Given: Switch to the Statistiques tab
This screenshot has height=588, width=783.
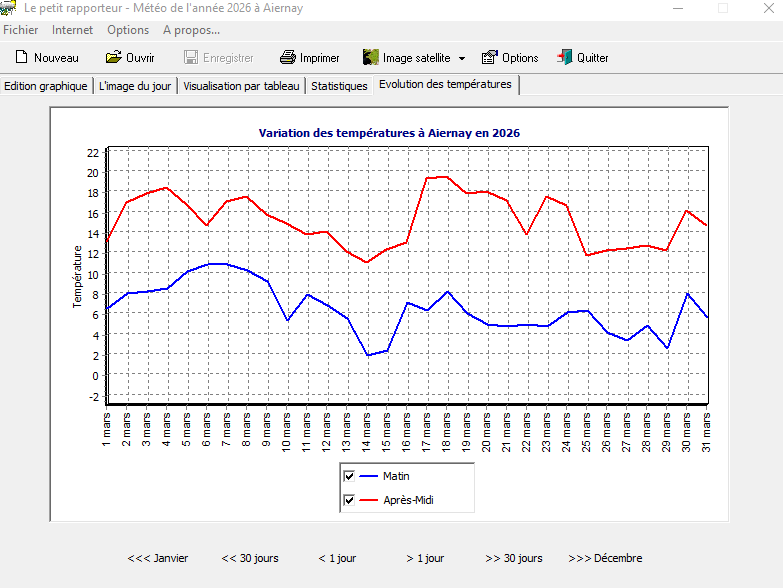Looking at the screenshot, I should click(339, 86).
